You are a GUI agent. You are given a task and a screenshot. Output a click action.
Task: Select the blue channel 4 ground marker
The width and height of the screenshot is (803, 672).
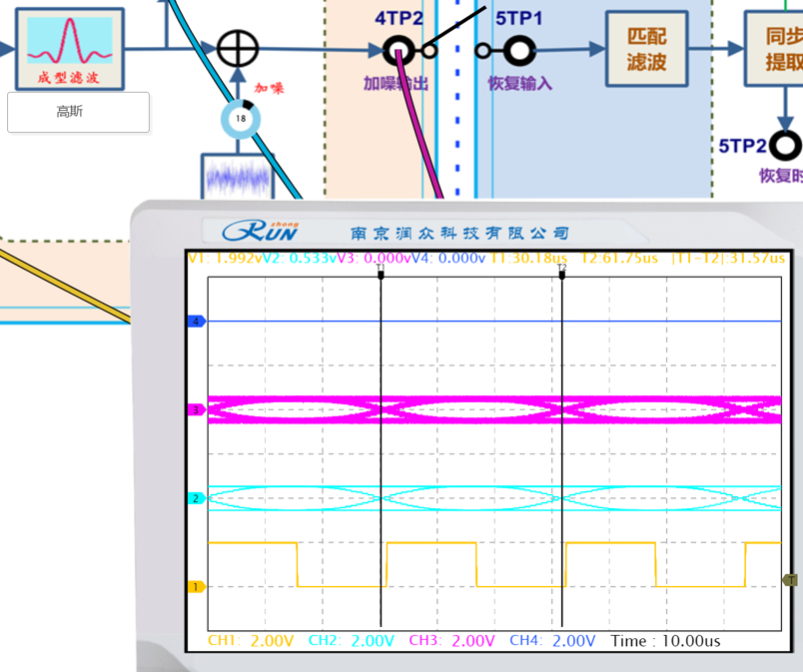point(197,322)
